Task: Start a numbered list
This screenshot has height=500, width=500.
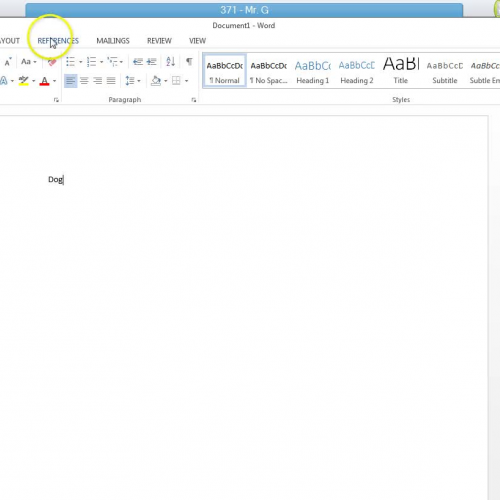Action: 91,62
